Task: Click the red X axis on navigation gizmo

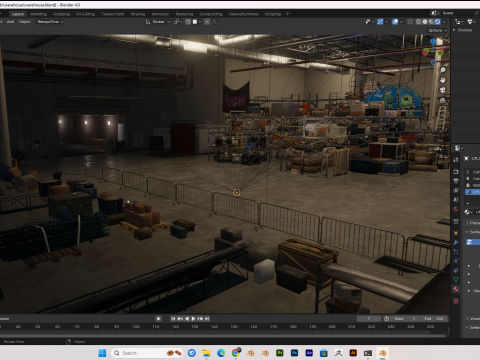Action: (x=425, y=52)
